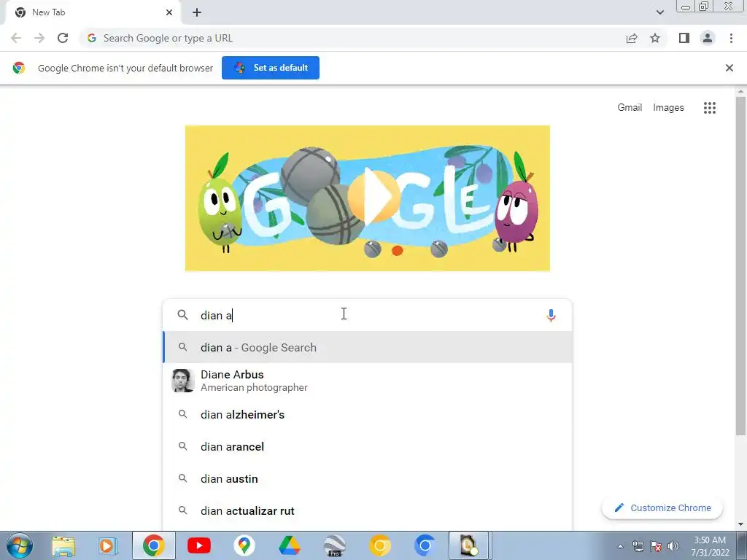Select the Diane Arbus suggestion
Viewport: 747px width, 560px height.
[x=368, y=381]
